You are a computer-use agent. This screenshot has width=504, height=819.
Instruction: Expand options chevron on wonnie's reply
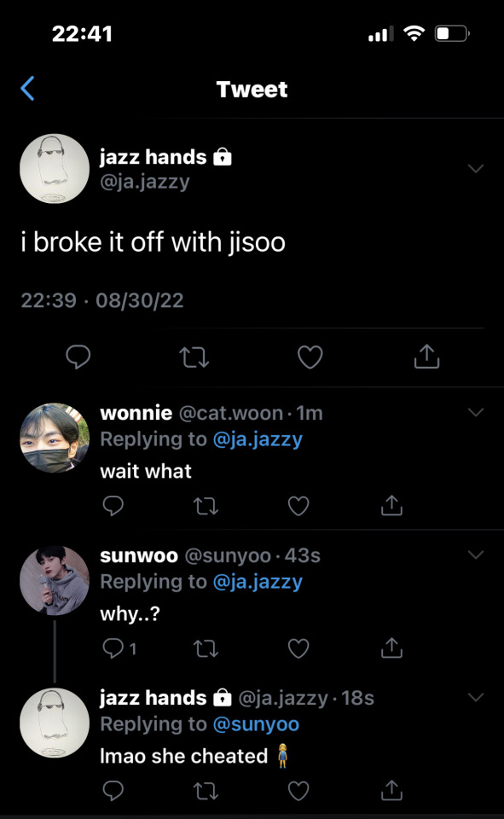point(476,412)
